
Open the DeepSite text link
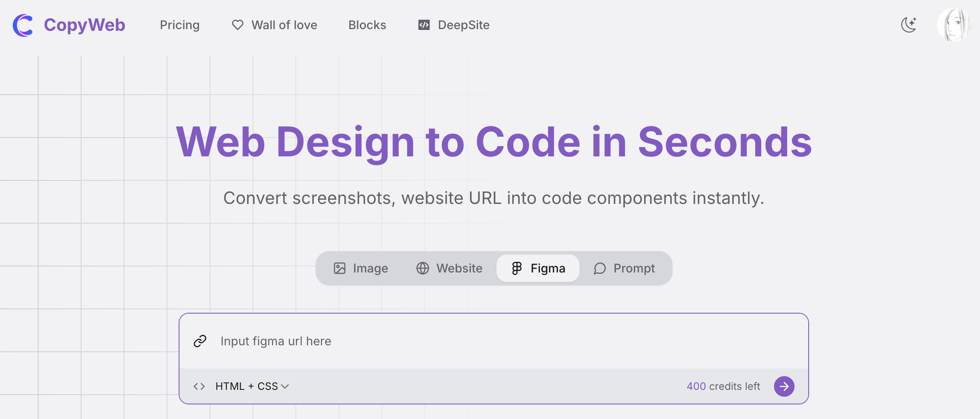463,25
